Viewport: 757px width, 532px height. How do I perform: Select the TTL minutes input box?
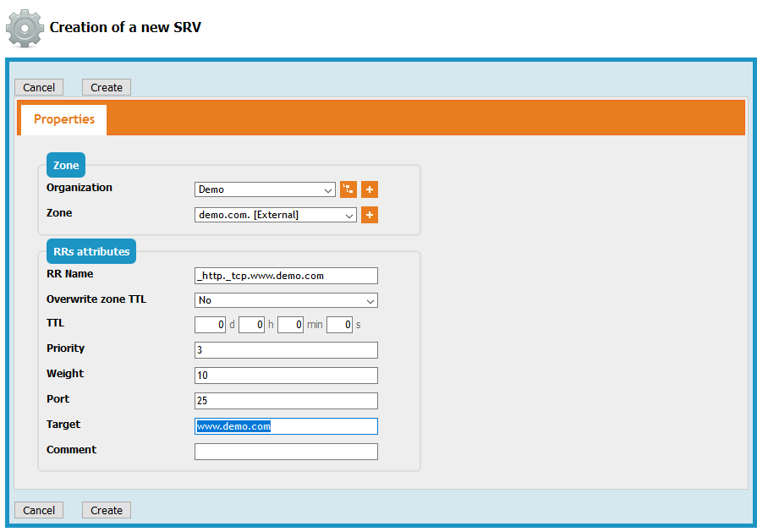click(x=290, y=325)
